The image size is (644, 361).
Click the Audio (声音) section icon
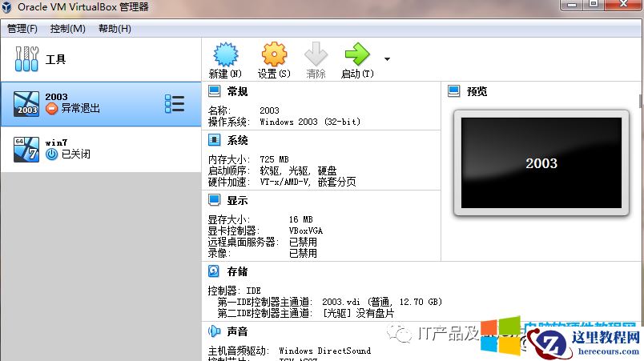point(214,331)
